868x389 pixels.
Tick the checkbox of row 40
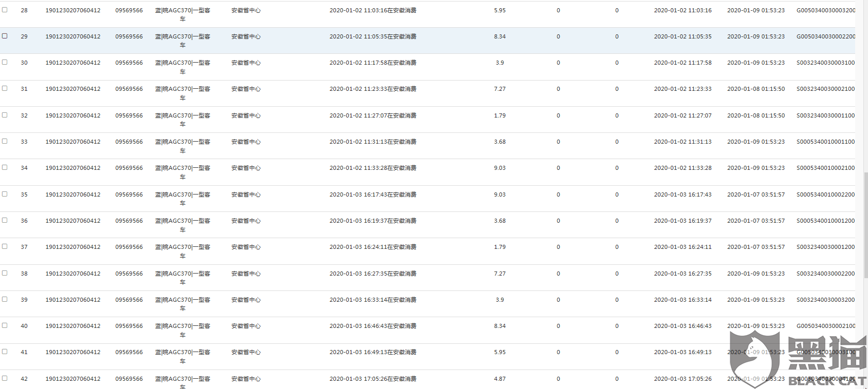click(5, 325)
